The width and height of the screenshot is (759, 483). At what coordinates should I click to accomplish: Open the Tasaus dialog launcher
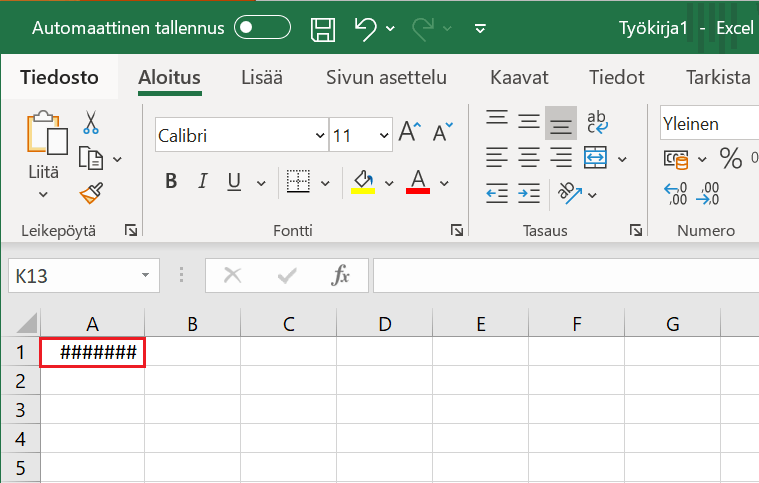pyautogui.click(x=636, y=230)
